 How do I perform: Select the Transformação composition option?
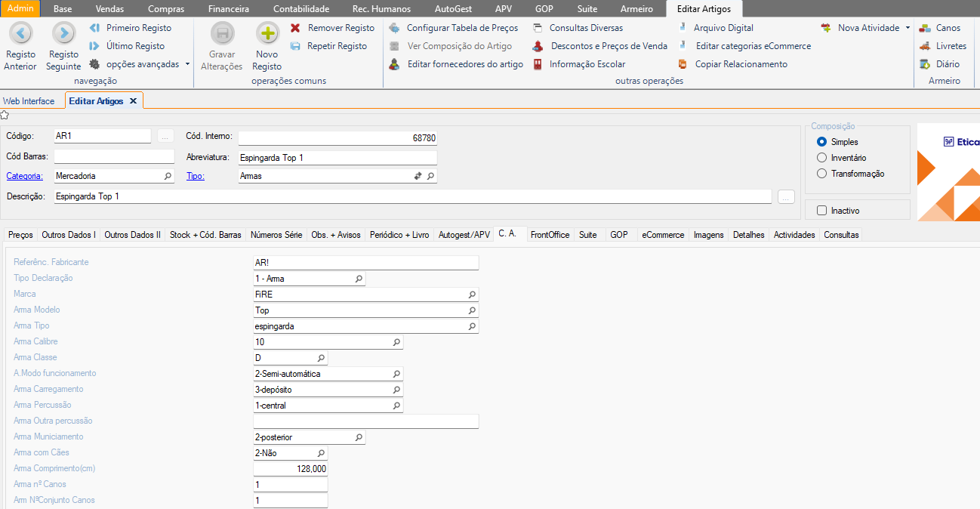[822, 174]
